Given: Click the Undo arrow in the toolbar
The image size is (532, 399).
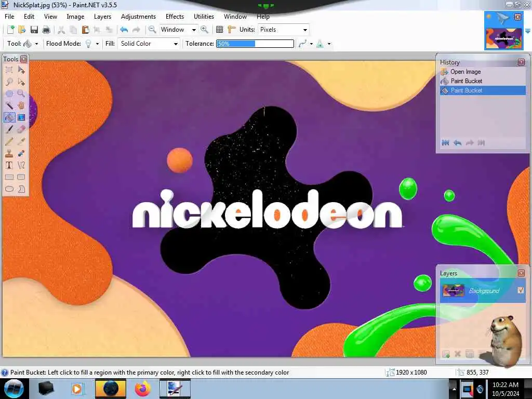Looking at the screenshot, I should [124, 30].
